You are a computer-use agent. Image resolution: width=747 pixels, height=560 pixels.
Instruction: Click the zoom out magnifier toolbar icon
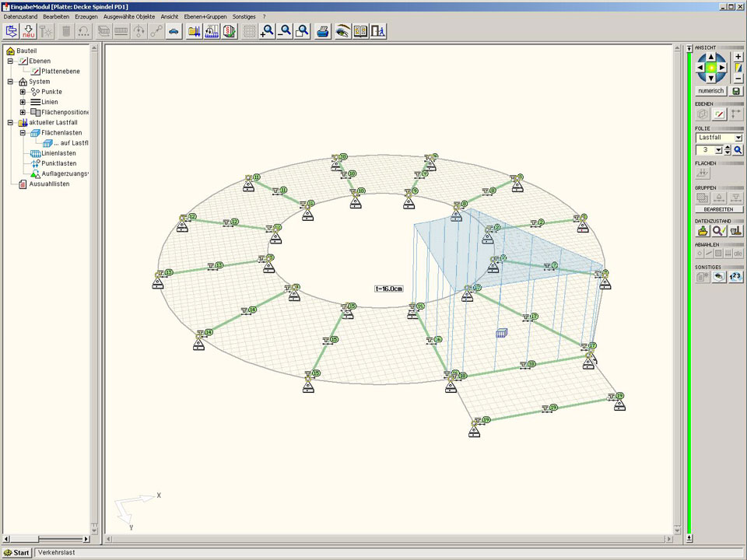tap(285, 31)
